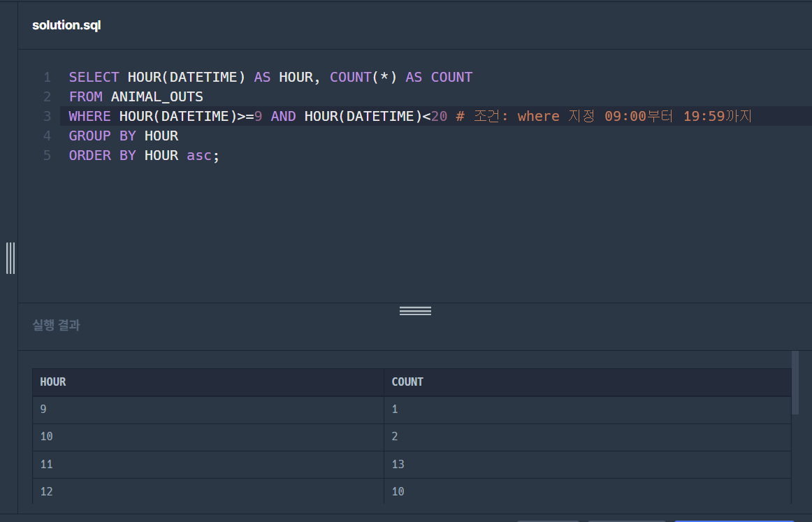Click line number 5 in gutter
The height and width of the screenshot is (522, 812).
(x=47, y=155)
